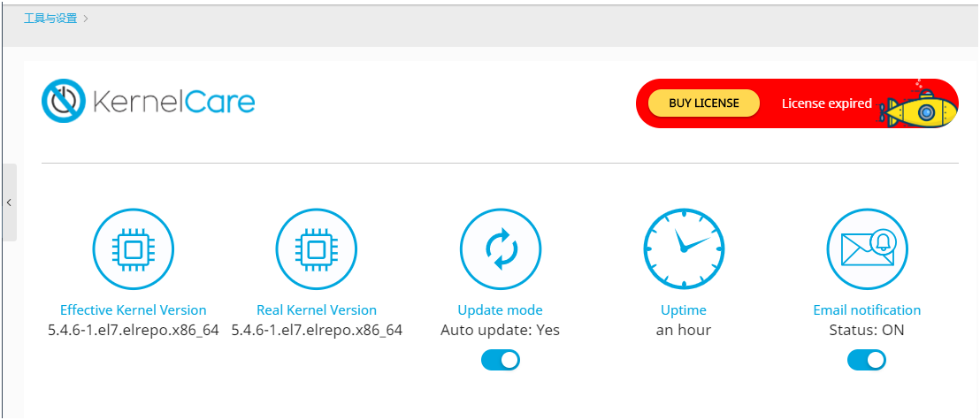This screenshot has width=980, height=420.
Task: Click the License expired banner text
Action: [826, 103]
